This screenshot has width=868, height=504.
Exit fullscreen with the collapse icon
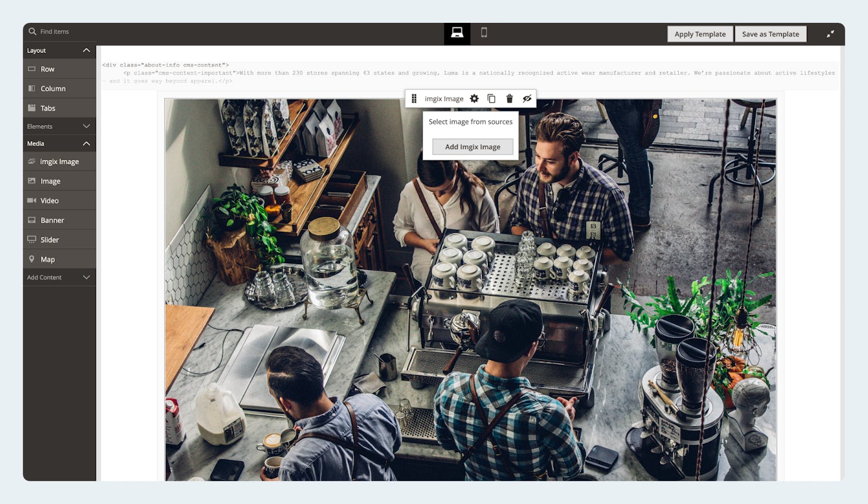[x=830, y=34]
